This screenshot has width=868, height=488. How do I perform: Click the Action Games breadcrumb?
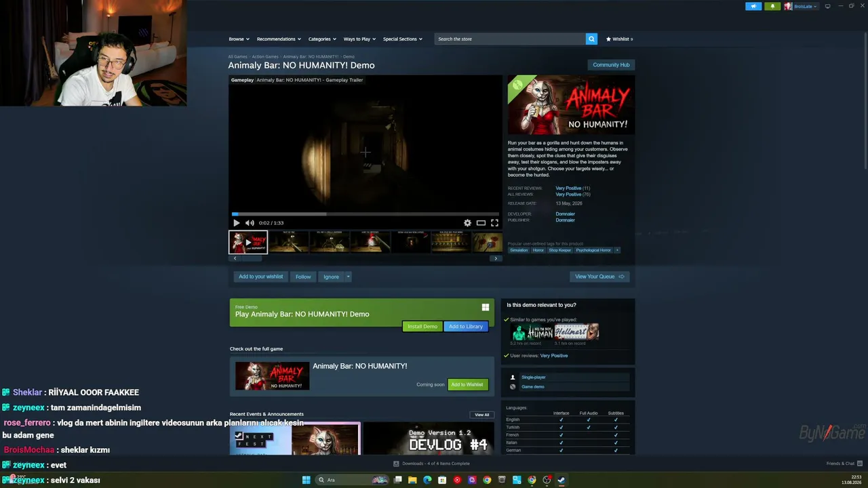pos(265,57)
